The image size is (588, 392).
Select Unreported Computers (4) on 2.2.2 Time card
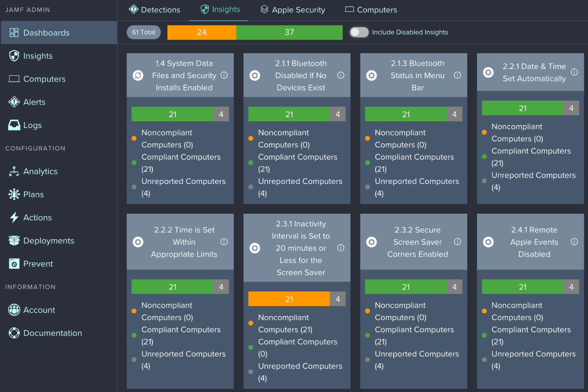point(183,360)
